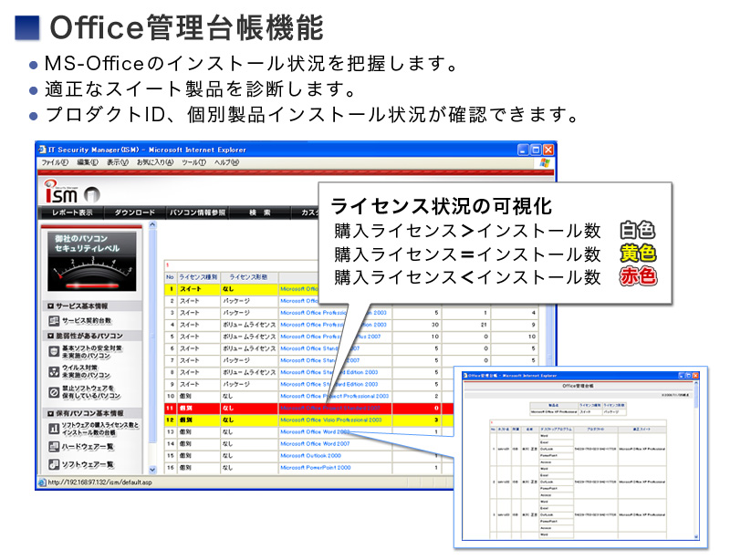The width and height of the screenshot is (730, 560).
Task: Click the No column header
Action: click(170, 277)
